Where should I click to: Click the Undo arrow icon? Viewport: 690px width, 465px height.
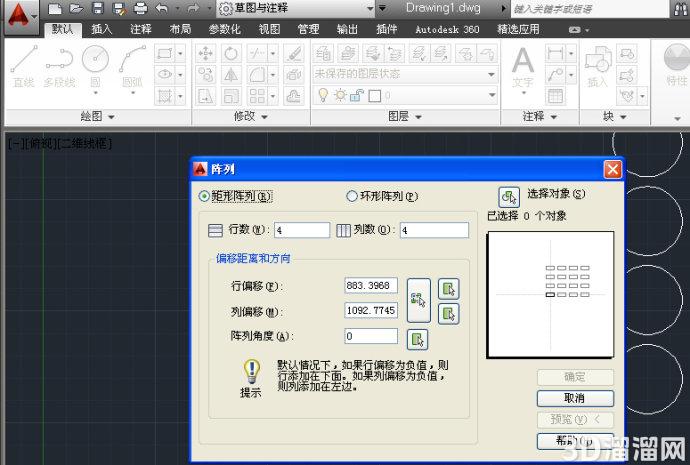tap(162, 8)
